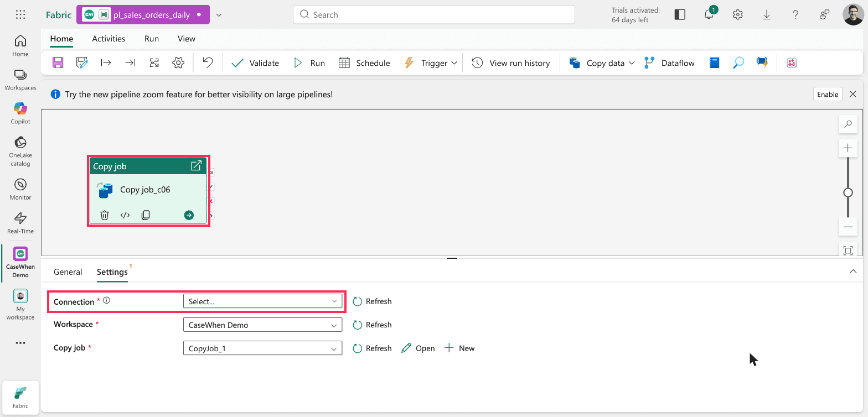Image resolution: width=868 pixels, height=417 pixels.
Task: Click the zoom in plus button
Action: click(848, 148)
